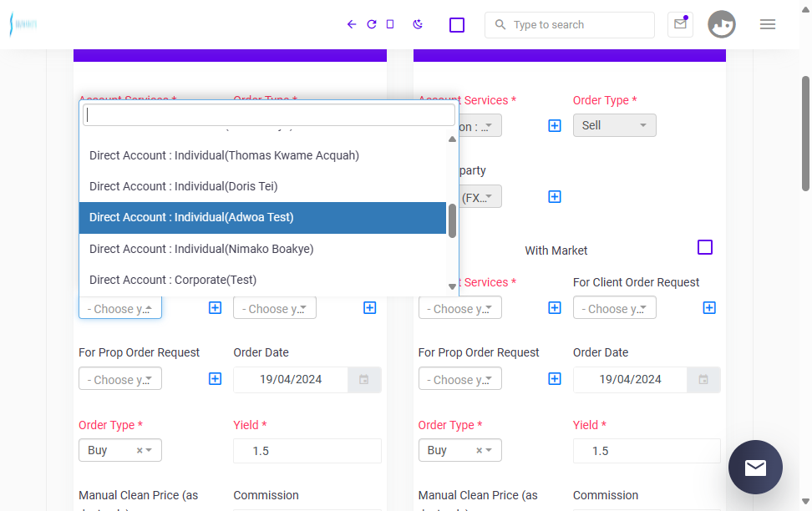Click the dropdown list scrollbar thumb

point(452,220)
